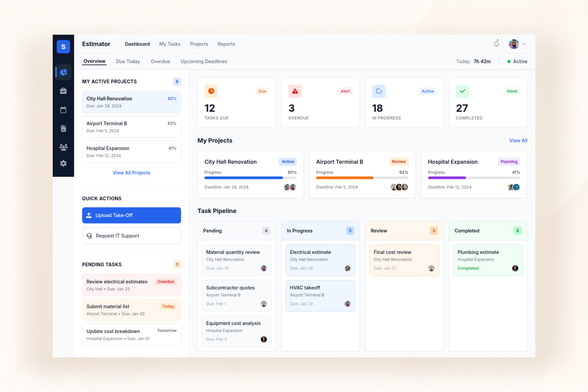
Task: Select City Hall Renovation in active projects list
Action: tap(131, 102)
